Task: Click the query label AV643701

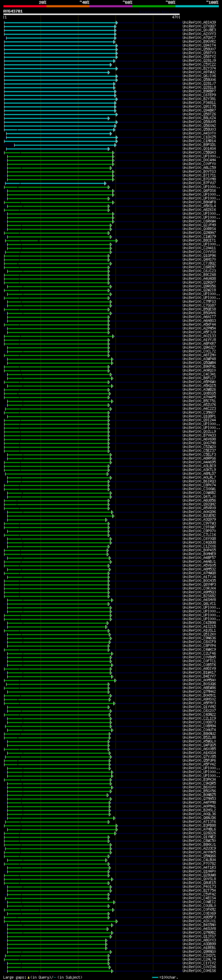Action: (x=13, y=11)
